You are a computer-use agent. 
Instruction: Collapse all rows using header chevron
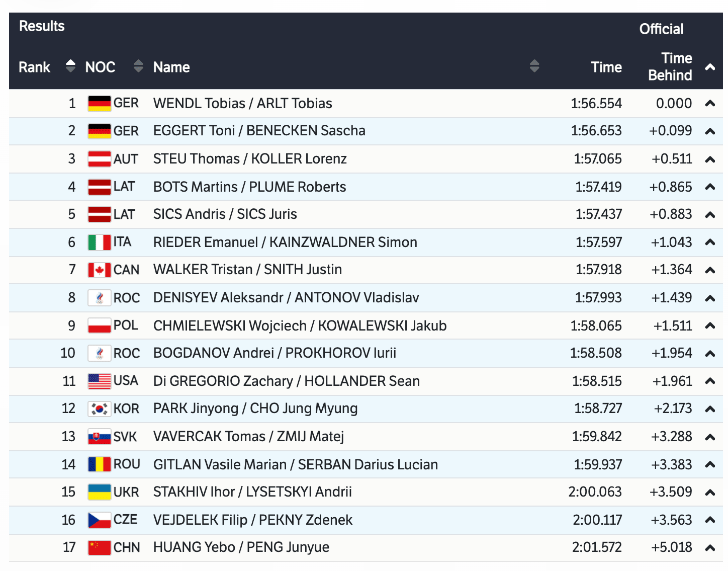click(x=710, y=67)
